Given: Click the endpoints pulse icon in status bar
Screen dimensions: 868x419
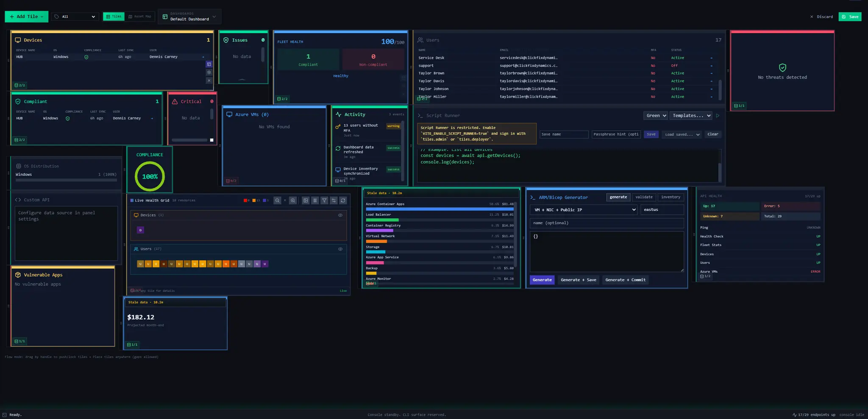Looking at the screenshot, I should (794, 415).
